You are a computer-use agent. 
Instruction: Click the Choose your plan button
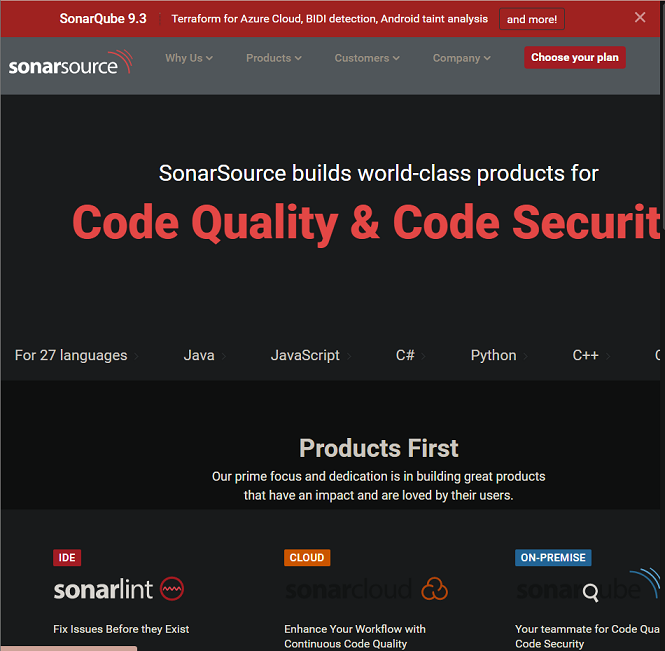575,57
